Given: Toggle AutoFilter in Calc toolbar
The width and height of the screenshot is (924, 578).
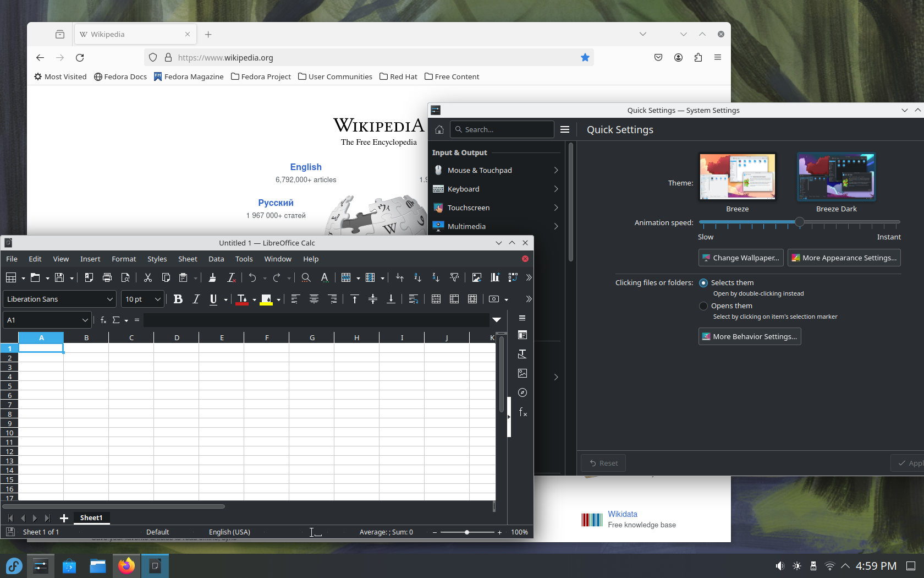Looking at the screenshot, I should pyautogui.click(x=454, y=277).
